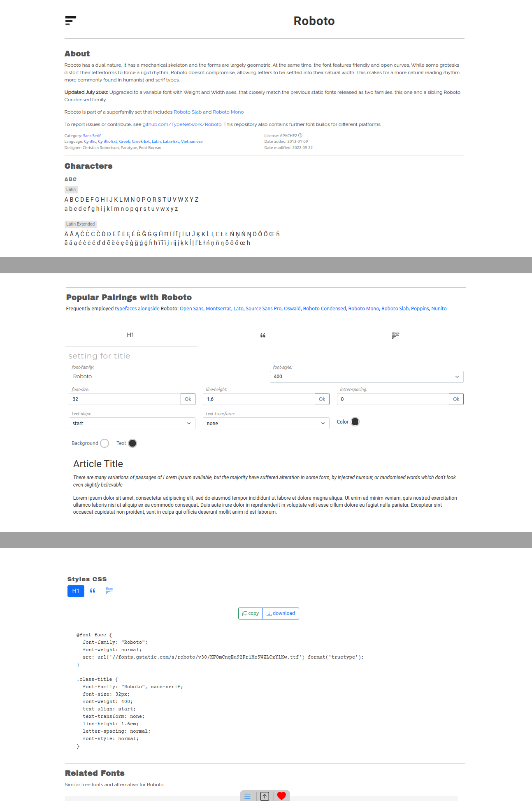
Task: Open the Montserrat pairing link
Action: coord(218,309)
